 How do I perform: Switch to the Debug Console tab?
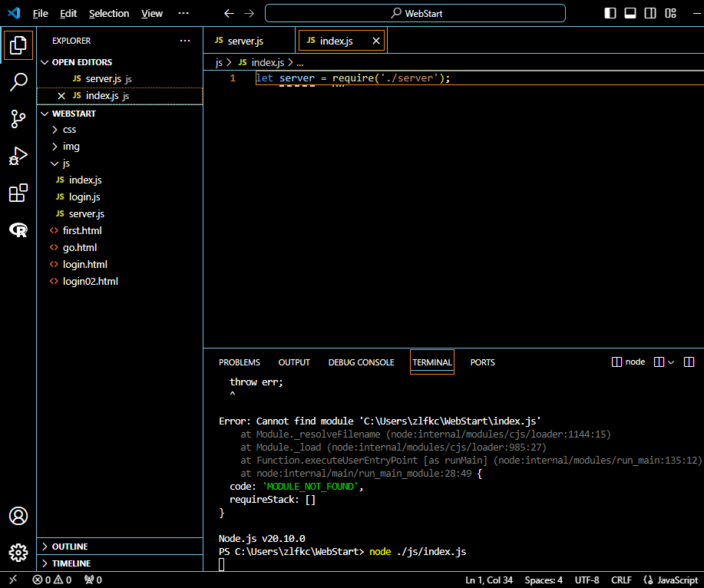pos(361,362)
